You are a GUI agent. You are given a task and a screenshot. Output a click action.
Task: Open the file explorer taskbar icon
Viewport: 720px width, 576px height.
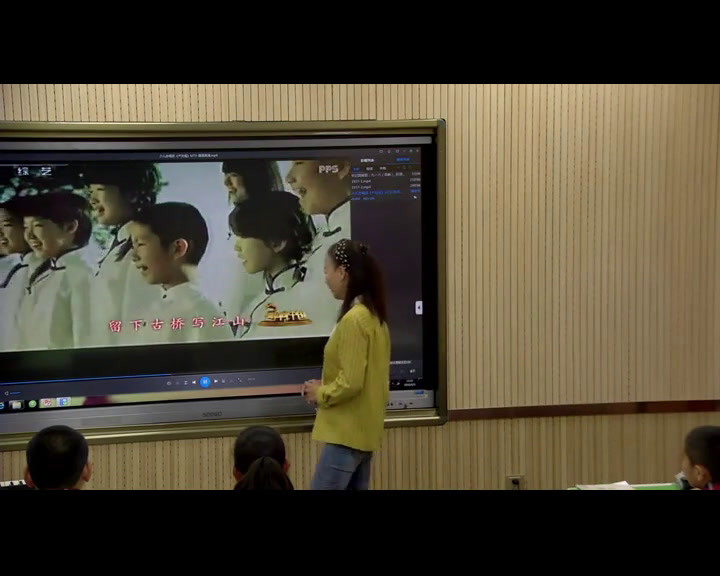point(16,405)
